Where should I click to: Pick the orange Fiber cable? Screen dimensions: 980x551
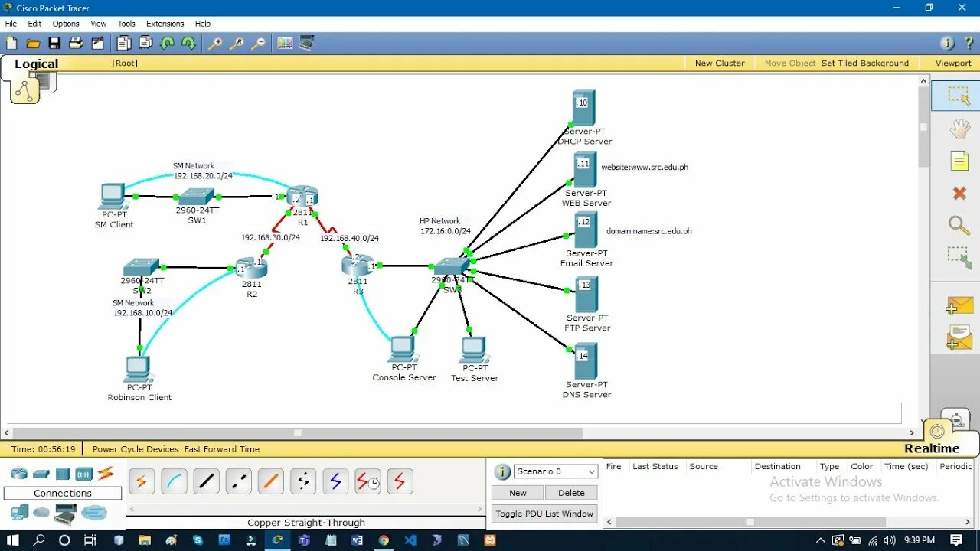coord(270,481)
